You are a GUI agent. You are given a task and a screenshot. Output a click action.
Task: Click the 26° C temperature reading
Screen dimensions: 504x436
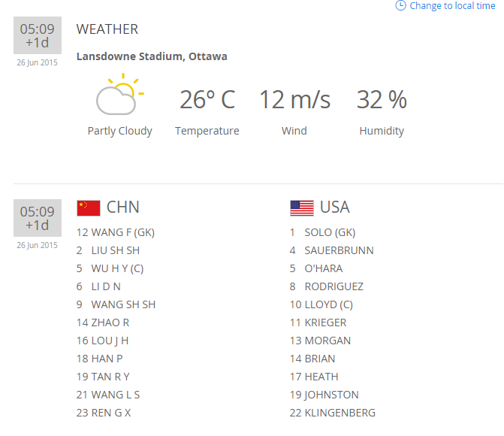[207, 99]
